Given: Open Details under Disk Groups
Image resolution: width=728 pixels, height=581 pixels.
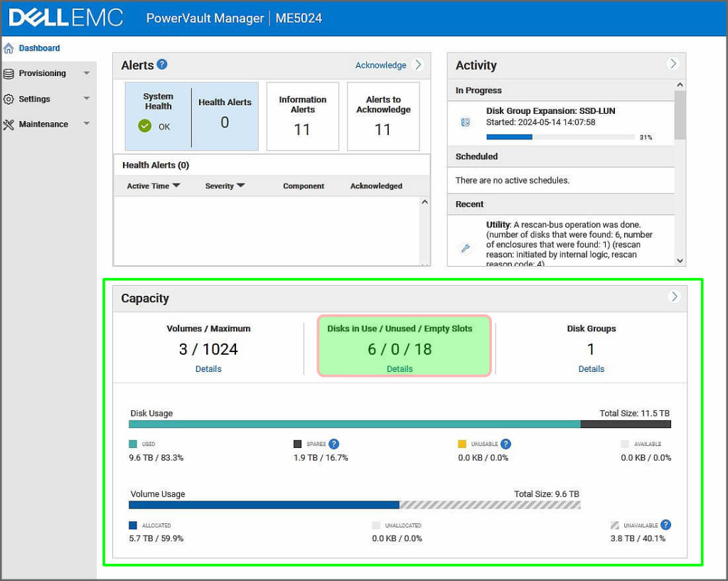Looking at the screenshot, I should click(x=591, y=369).
